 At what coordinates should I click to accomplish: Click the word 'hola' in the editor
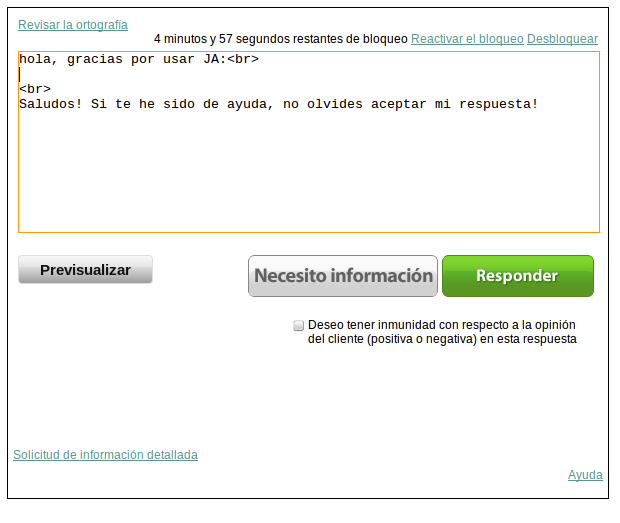pyautogui.click(x=35, y=59)
